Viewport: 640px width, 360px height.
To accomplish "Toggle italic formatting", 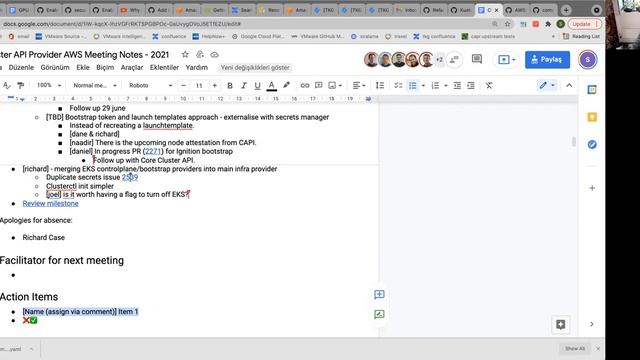I will [244, 85].
